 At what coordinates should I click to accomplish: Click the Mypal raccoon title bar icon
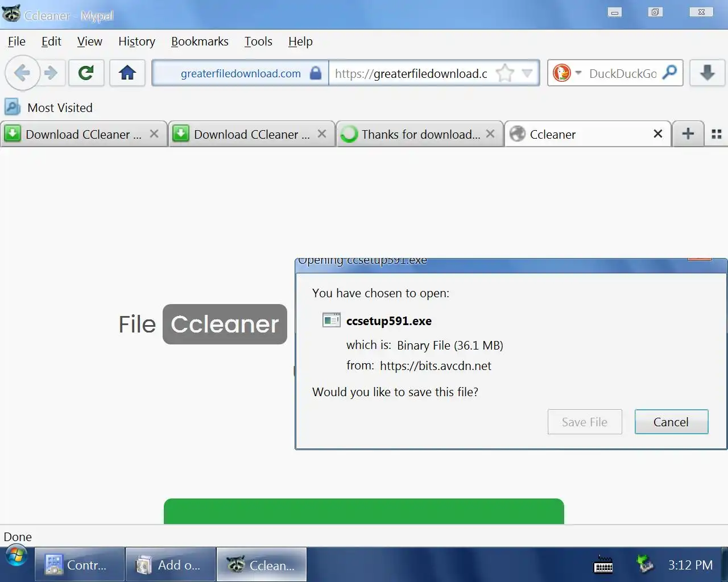coord(11,13)
